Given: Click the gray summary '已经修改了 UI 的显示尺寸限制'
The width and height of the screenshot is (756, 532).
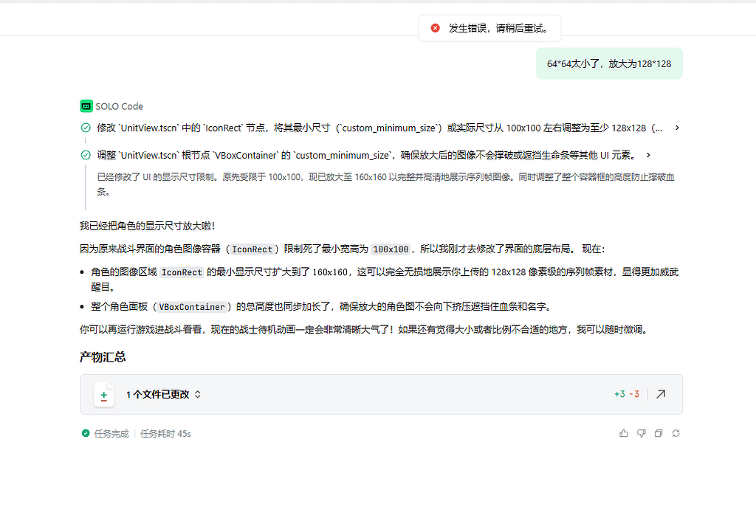Looking at the screenshot, I should click(385, 184).
